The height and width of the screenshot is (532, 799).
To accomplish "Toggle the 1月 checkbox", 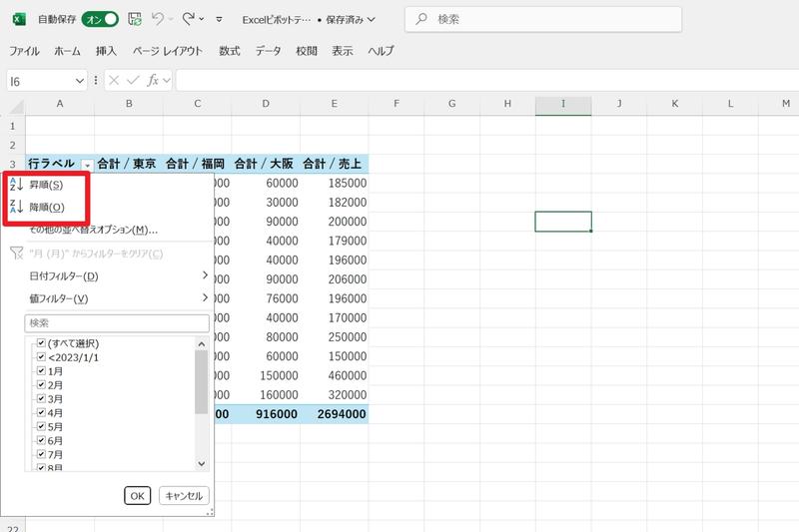I will [41, 370].
